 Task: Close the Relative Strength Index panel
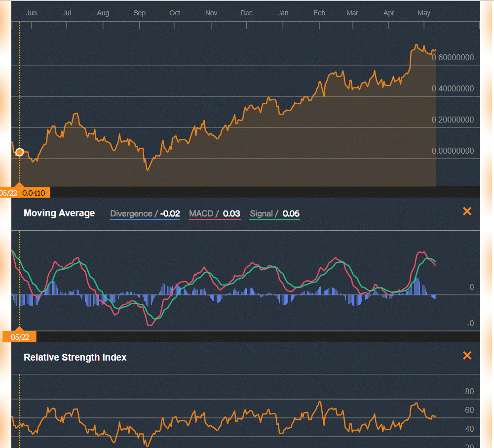point(467,356)
